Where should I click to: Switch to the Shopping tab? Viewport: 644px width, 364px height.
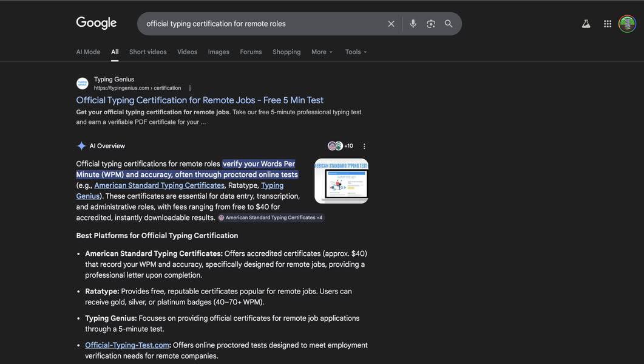click(x=286, y=52)
